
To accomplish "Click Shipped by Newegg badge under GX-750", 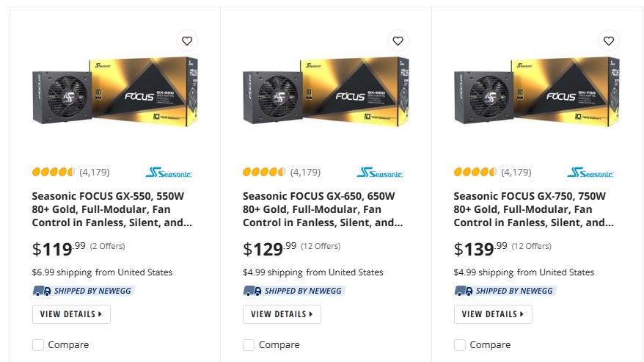I will click(505, 291).
